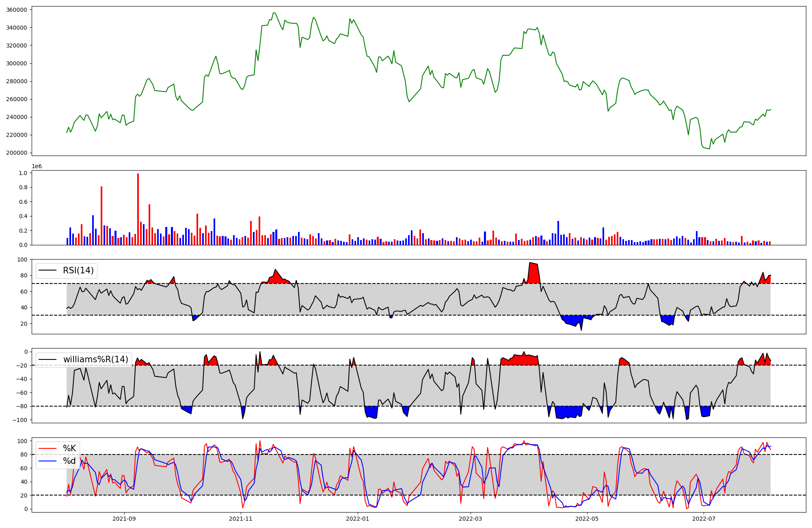Click the RSI(14) legend label
The image size is (812, 528).
point(78,270)
